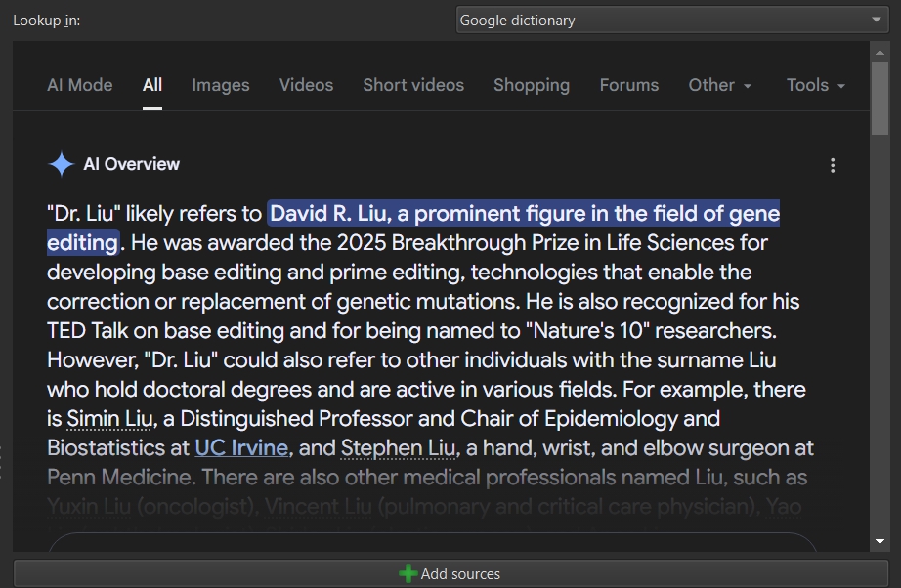The image size is (901, 588).
Task: Follow the UC Irvine link
Action: click(x=241, y=448)
